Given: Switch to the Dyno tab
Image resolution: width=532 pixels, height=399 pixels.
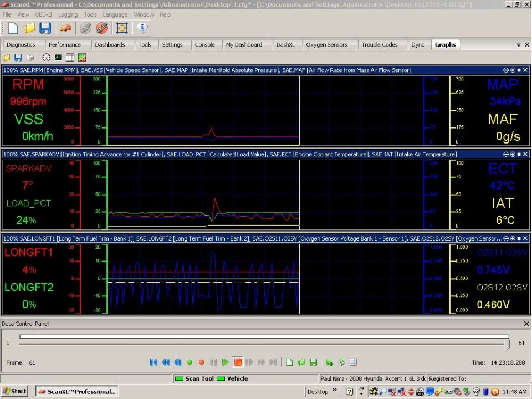Looking at the screenshot, I should pos(418,45).
